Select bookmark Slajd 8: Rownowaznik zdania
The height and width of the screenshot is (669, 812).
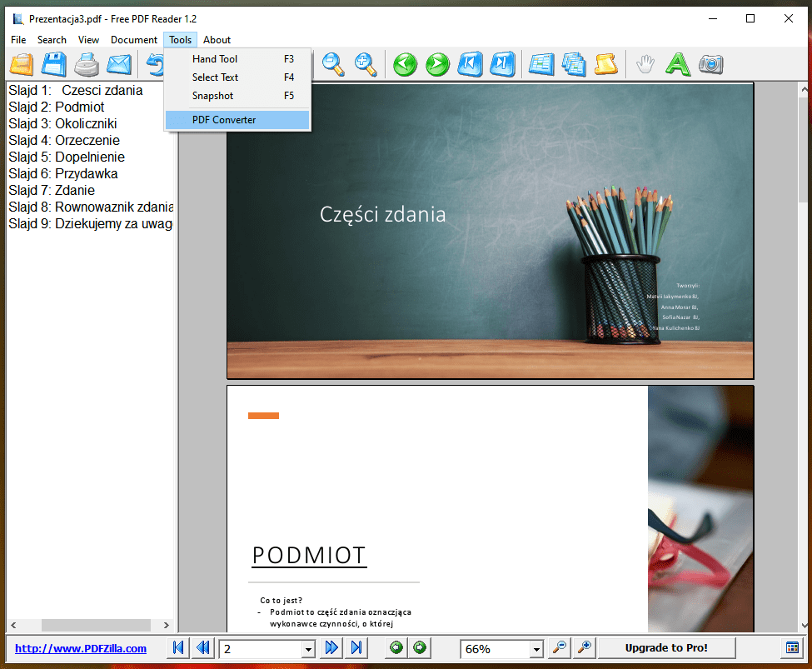91,207
